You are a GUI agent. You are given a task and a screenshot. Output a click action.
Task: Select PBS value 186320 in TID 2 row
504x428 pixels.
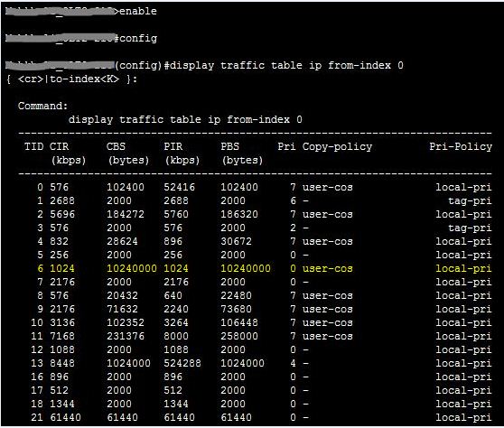pyautogui.click(x=239, y=214)
